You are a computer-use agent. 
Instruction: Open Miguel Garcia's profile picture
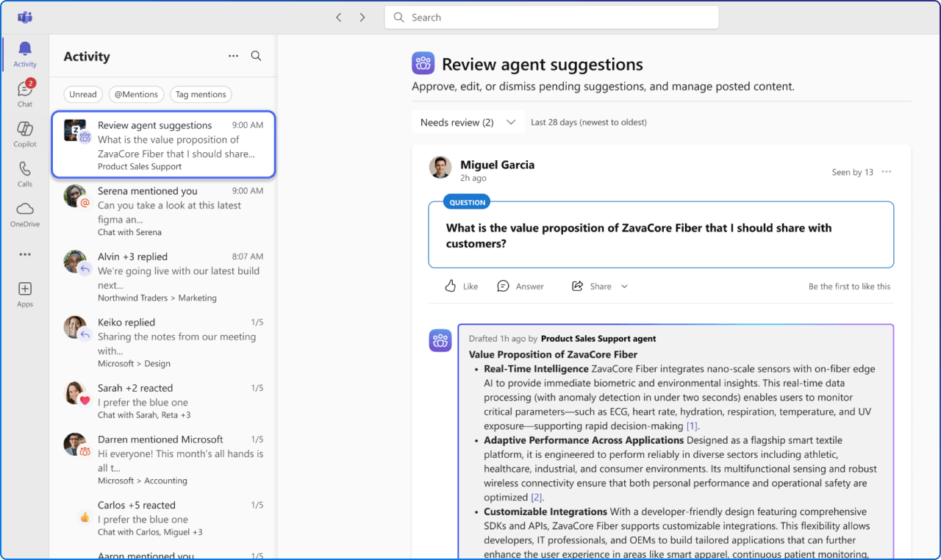click(440, 168)
